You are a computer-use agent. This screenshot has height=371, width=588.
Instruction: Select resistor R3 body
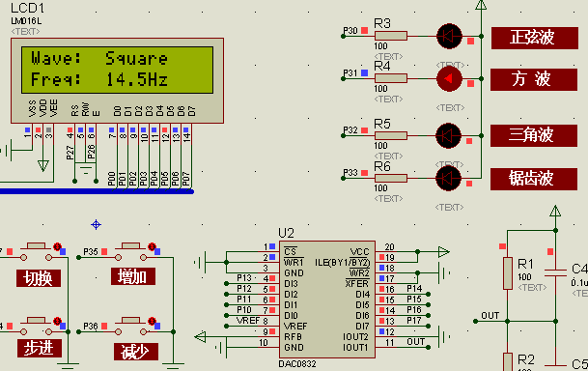coord(391,36)
